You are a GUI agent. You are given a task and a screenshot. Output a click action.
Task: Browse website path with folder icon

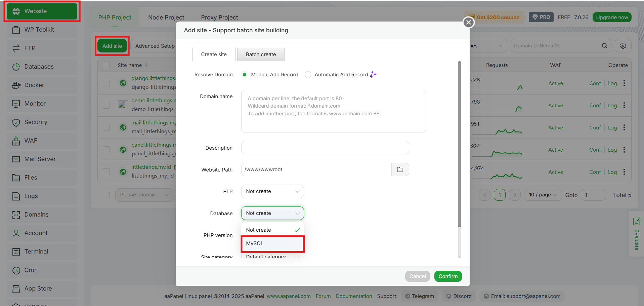point(400,169)
